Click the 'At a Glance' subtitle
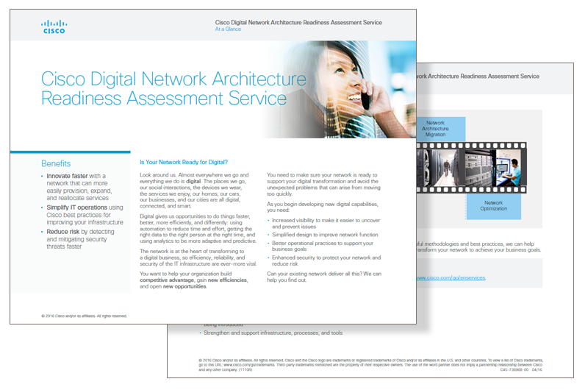Image resolution: width=588 pixels, height=390 pixels. pyautogui.click(x=228, y=29)
